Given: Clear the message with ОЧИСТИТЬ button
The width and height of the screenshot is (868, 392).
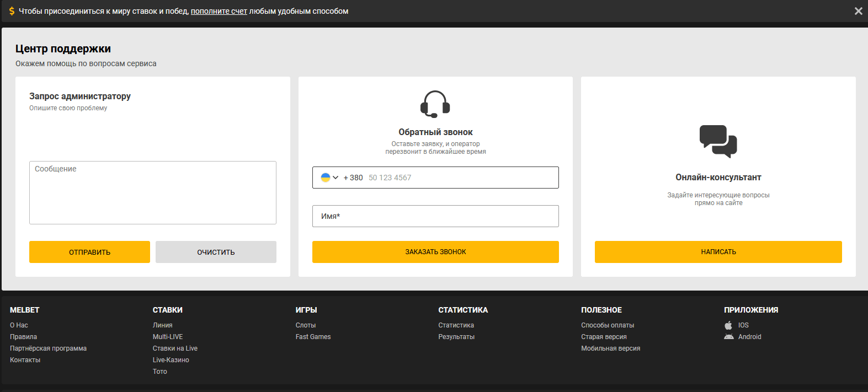Looking at the screenshot, I should [216, 252].
